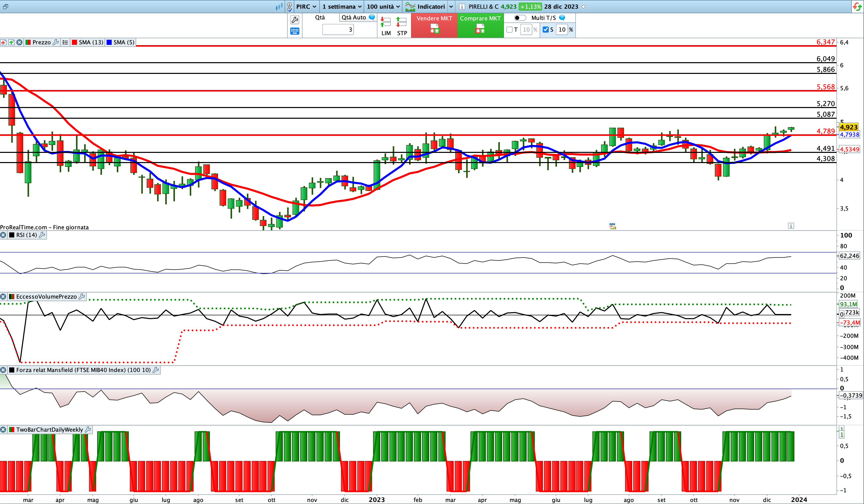The width and height of the screenshot is (864, 504).
Task: Enable the T target checkbox
Action: coord(510,30)
